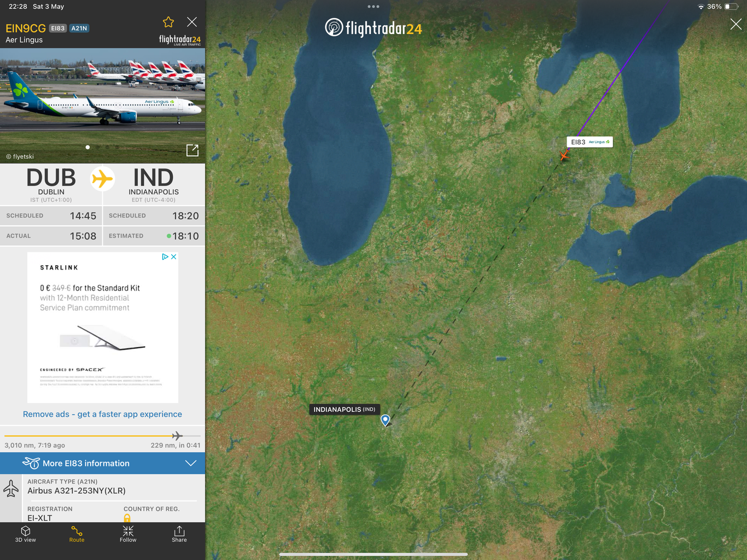This screenshot has width=747, height=560.
Task: Select the Route tab
Action: 77,534
